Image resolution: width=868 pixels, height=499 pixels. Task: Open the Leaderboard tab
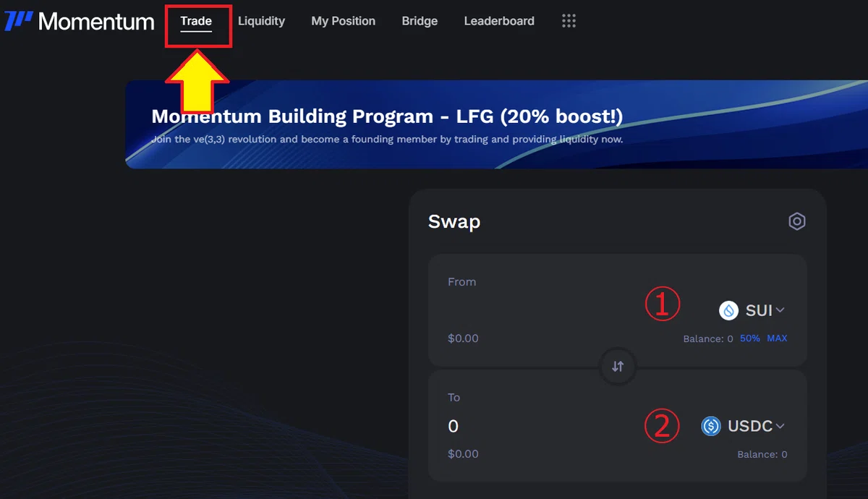[x=499, y=21]
